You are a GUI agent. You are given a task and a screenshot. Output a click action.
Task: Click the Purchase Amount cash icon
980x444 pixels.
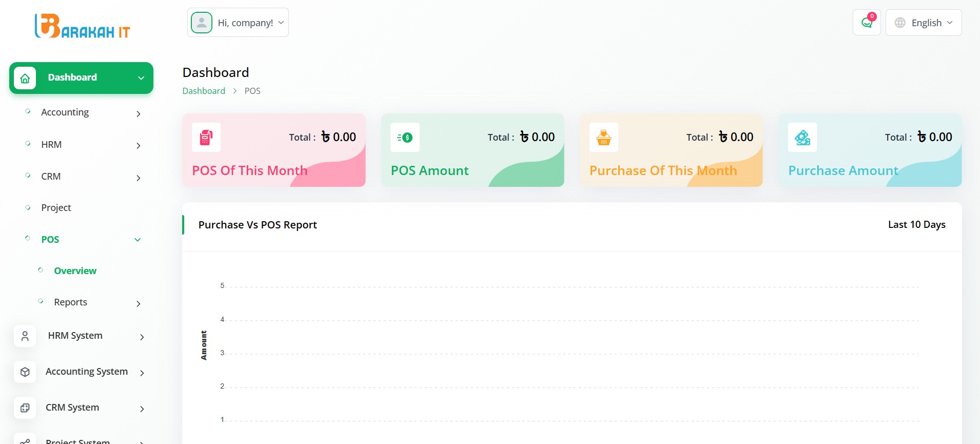click(x=802, y=138)
